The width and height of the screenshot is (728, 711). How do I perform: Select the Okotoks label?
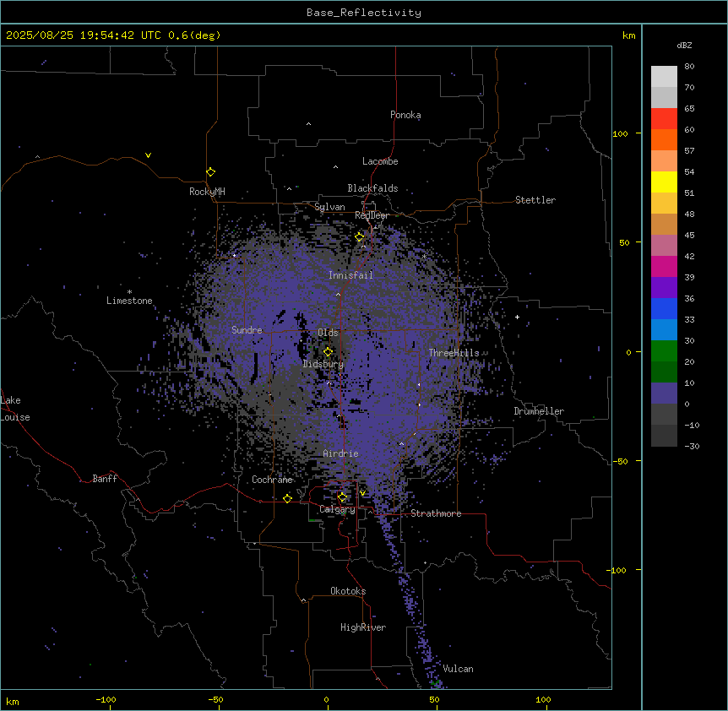click(x=348, y=591)
